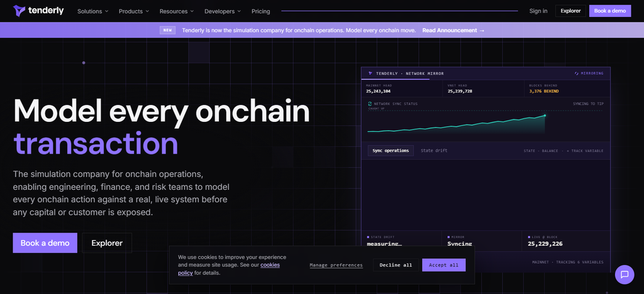Click the purple word transaction in the headline
The height and width of the screenshot is (294, 644).
(96, 143)
